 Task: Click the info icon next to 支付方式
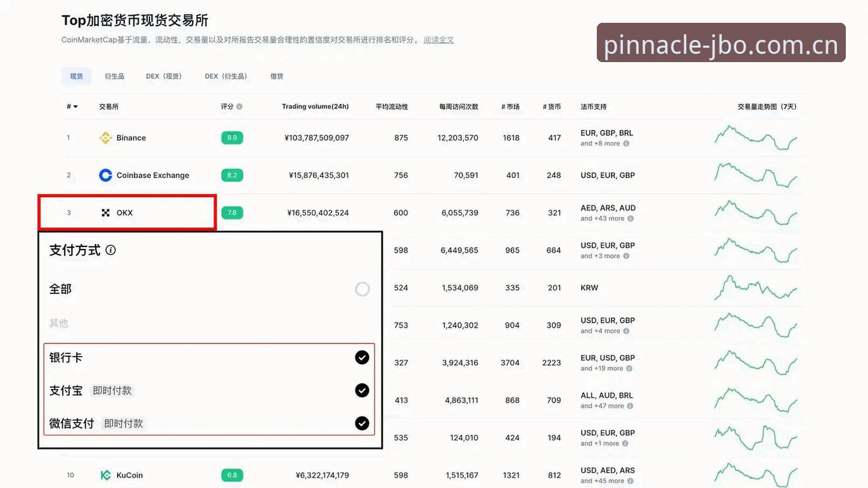point(111,250)
